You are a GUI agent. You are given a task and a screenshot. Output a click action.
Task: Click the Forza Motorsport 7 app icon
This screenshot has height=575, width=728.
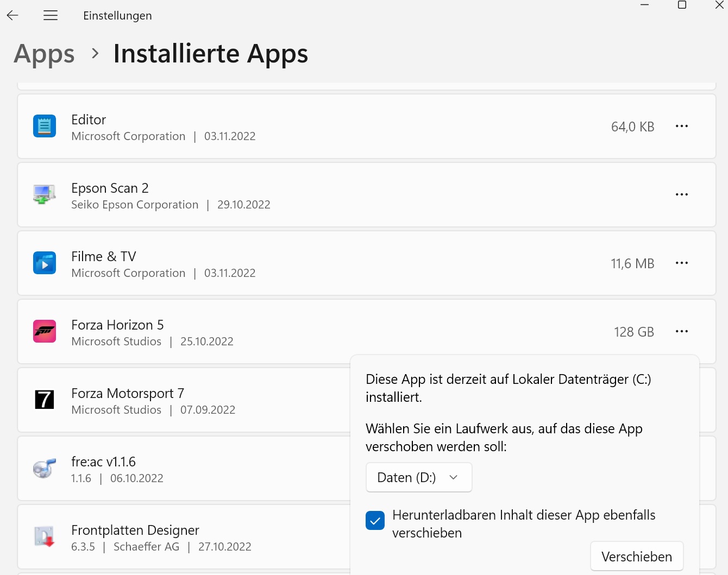coord(45,400)
